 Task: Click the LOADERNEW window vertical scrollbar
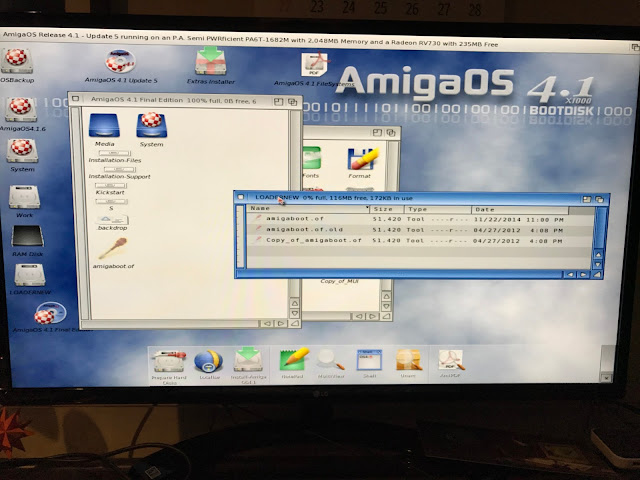(598, 228)
